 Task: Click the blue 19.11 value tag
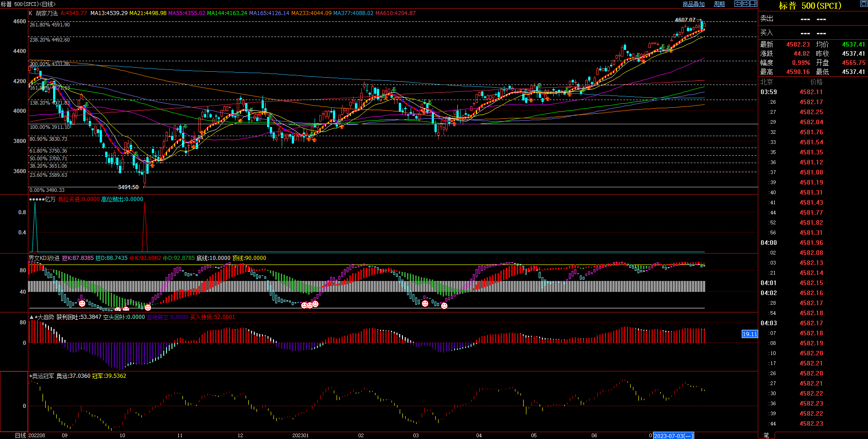(x=750, y=334)
